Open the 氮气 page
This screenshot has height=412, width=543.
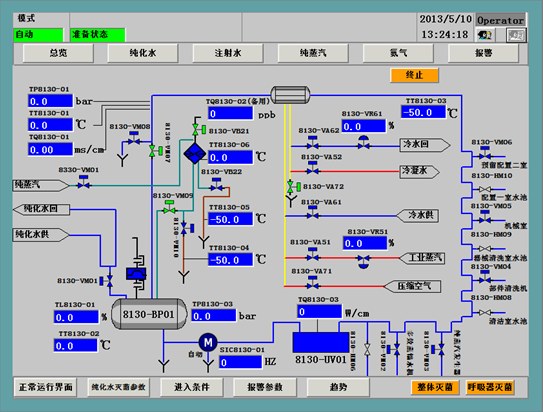(x=398, y=53)
